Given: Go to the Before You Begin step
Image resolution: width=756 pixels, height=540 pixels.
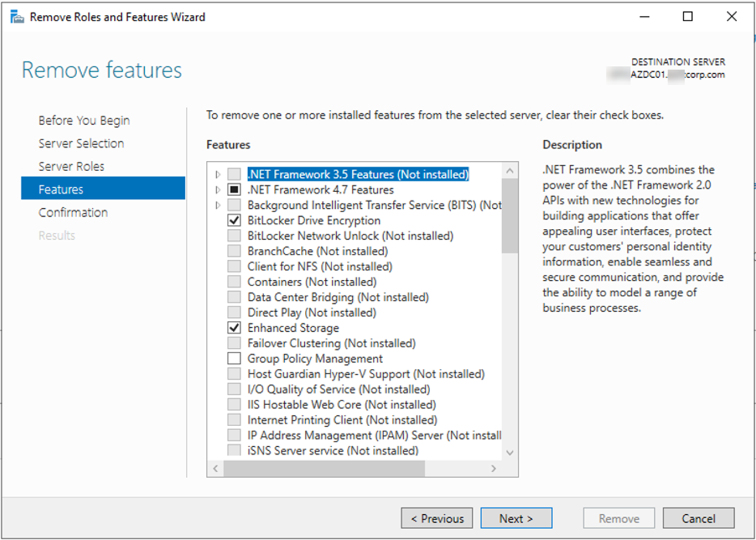Looking at the screenshot, I should coord(84,121).
